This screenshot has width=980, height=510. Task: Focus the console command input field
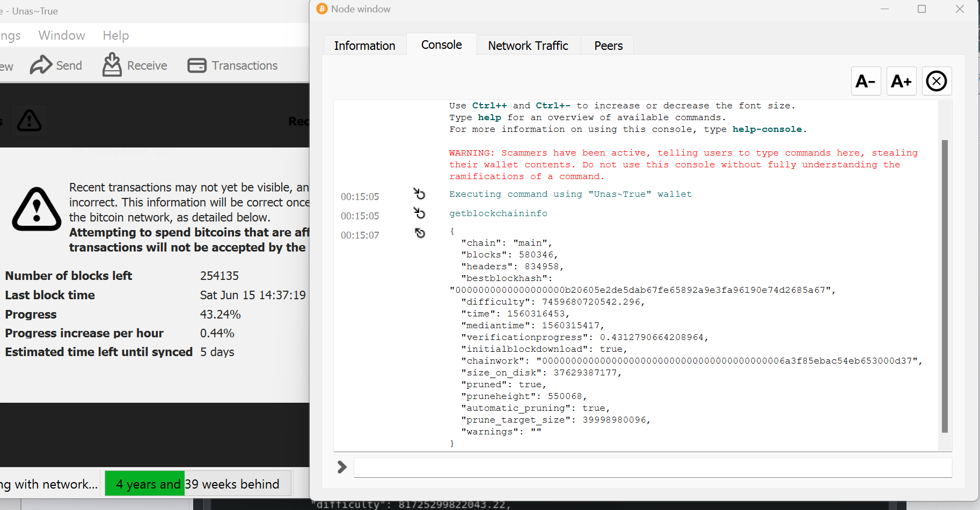[x=653, y=468]
